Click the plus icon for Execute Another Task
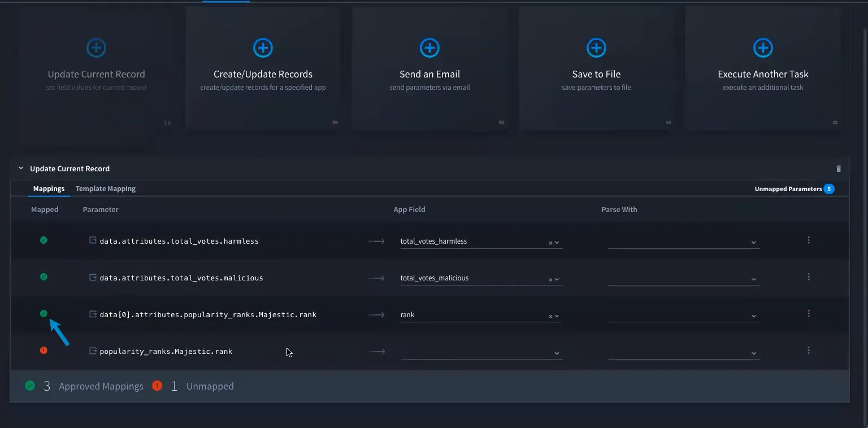This screenshot has height=428, width=868. pyautogui.click(x=763, y=48)
